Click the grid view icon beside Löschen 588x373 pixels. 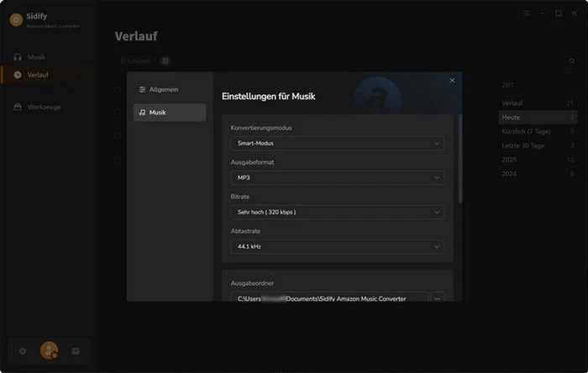(165, 60)
